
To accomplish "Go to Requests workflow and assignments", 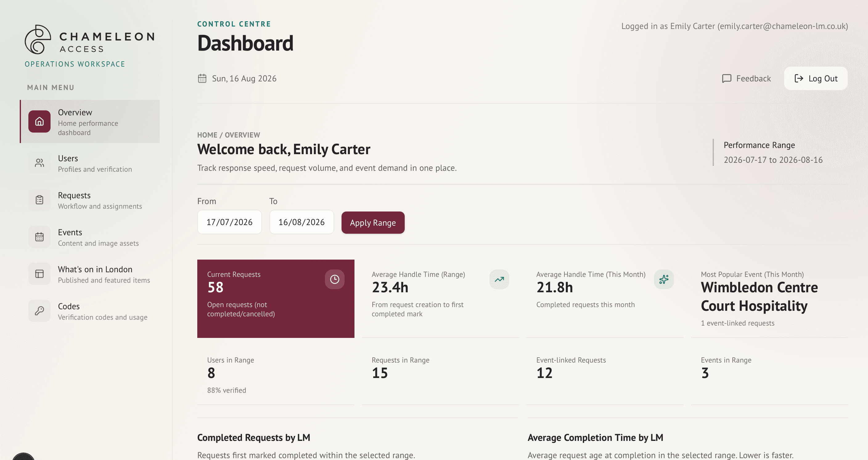I will pos(90,200).
